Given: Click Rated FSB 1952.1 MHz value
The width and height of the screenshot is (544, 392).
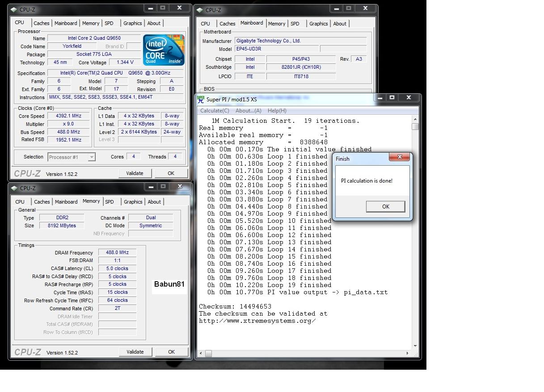Looking at the screenshot, I should (68, 140).
